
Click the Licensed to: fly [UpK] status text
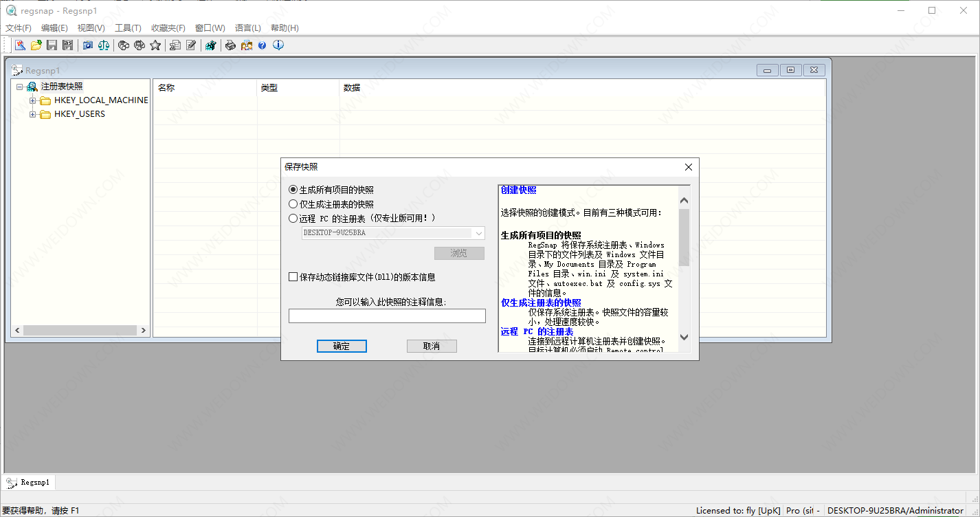coord(738,511)
